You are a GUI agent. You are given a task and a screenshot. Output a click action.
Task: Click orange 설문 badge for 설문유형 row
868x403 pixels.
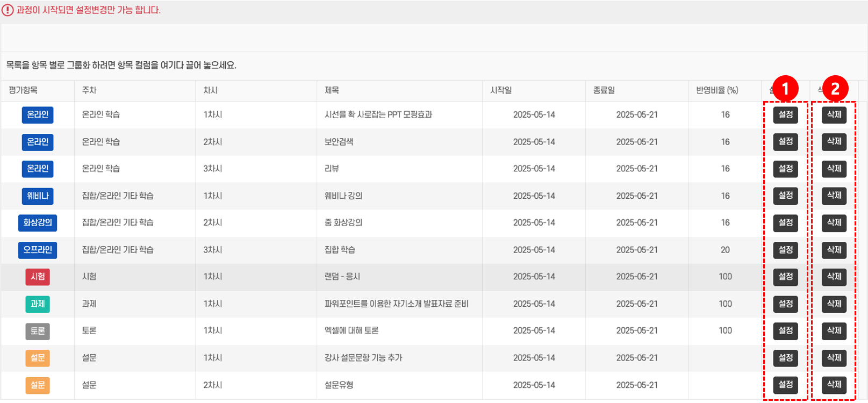point(38,385)
